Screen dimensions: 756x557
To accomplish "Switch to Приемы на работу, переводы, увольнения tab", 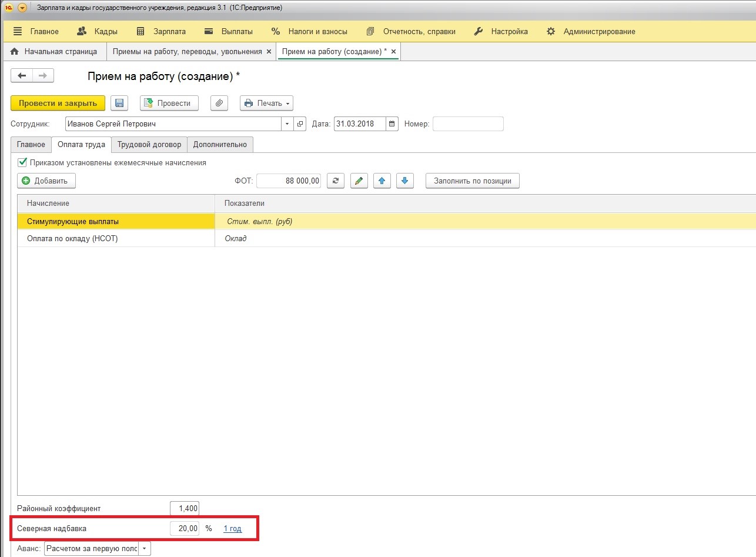I will pos(187,52).
